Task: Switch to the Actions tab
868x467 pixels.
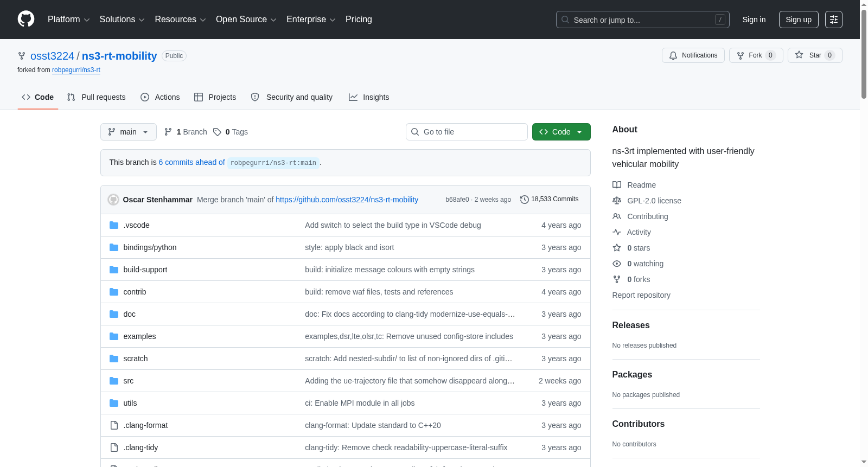Action: 160,97
